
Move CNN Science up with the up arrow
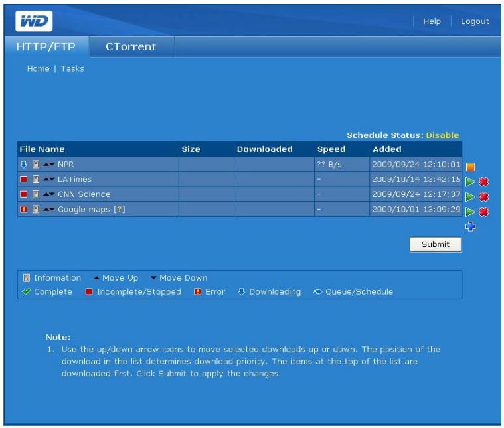click(46, 194)
